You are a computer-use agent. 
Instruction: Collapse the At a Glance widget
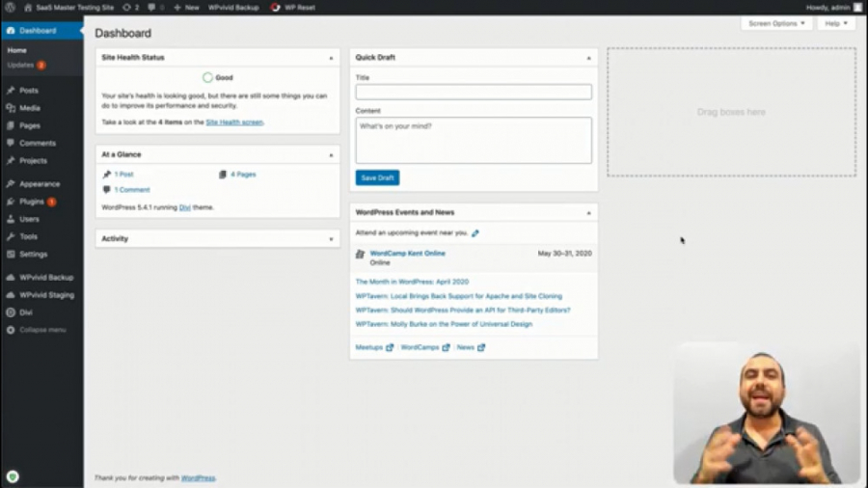pyautogui.click(x=331, y=155)
